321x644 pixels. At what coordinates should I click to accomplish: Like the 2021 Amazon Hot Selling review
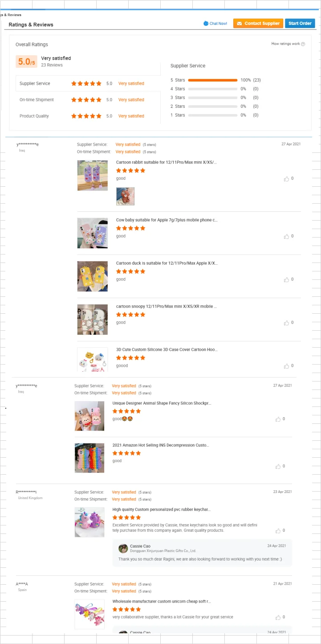click(x=278, y=467)
